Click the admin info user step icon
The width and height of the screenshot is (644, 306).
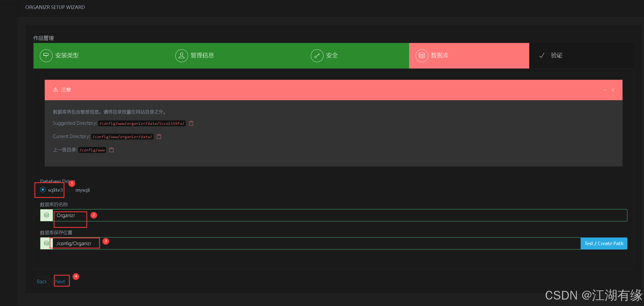(181, 55)
